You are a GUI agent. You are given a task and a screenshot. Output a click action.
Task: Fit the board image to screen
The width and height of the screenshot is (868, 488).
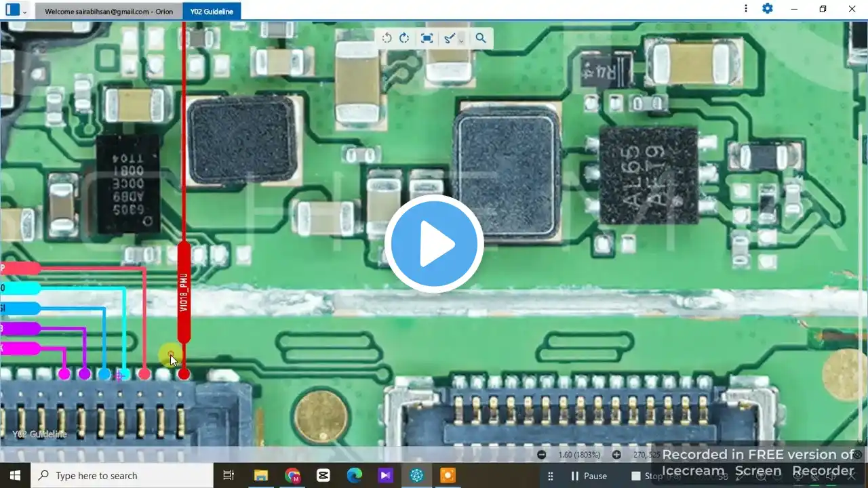427,38
